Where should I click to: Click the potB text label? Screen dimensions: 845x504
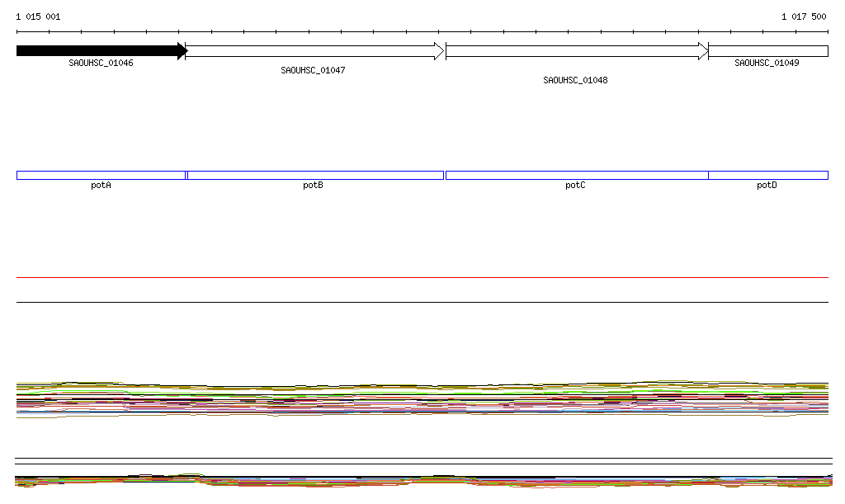pyautogui.click(x=313, y=186)
